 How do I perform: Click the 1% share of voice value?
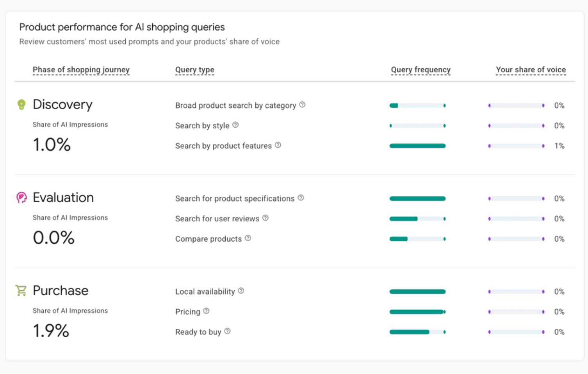pos(559,146)
